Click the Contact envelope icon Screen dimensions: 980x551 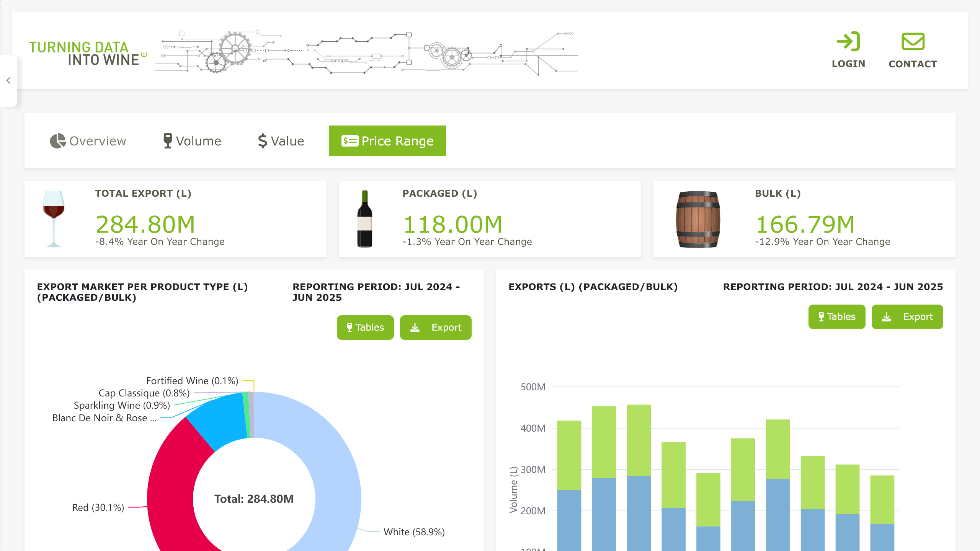tap(913, 41)
